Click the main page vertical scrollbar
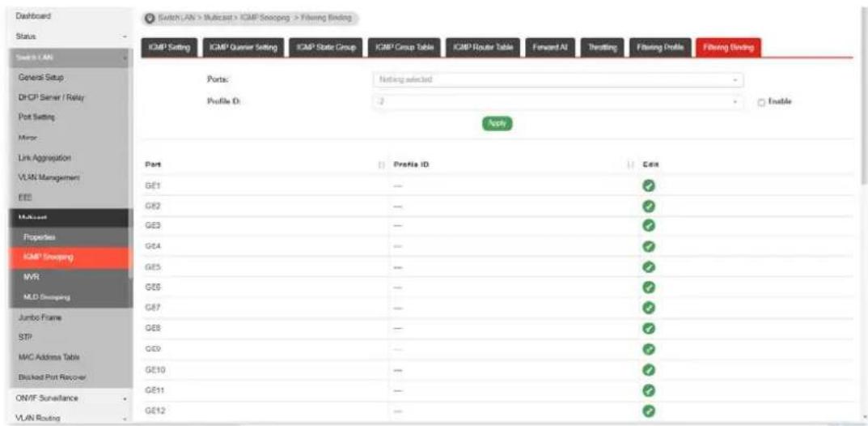The height and width of the screenshot is (426, 868). [864, 97]
